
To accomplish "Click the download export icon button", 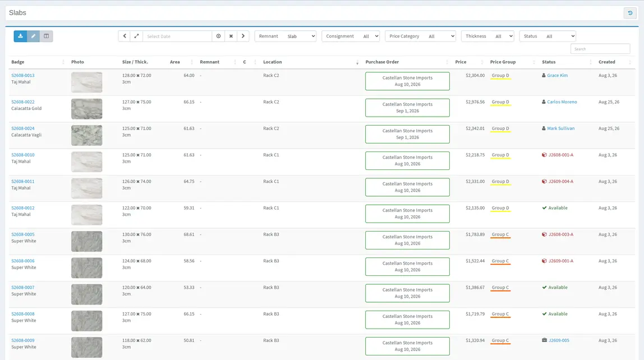I will coord(20,36).
